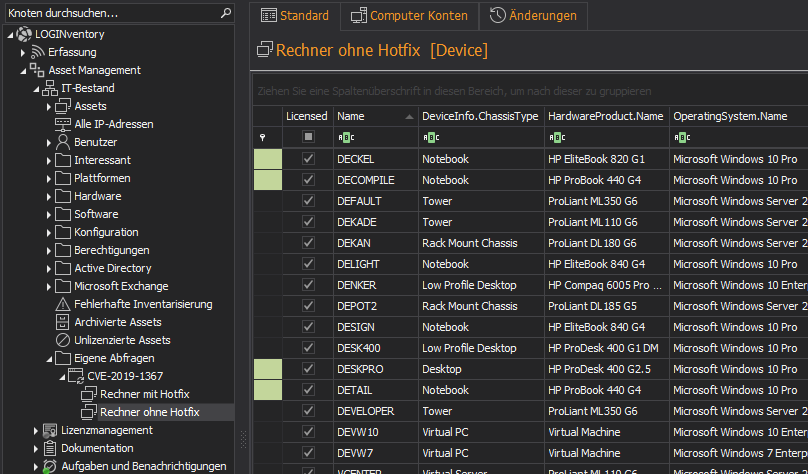Click the Asset Management node icon
This screenshot has height=474, width=808.
click(37, 70)
